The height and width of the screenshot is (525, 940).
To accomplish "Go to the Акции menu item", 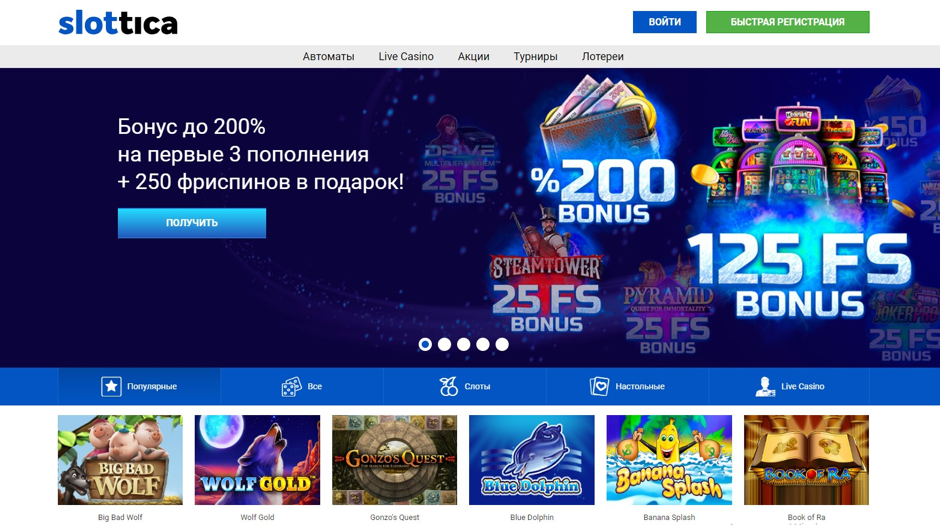I will click(x=474, y=56).
